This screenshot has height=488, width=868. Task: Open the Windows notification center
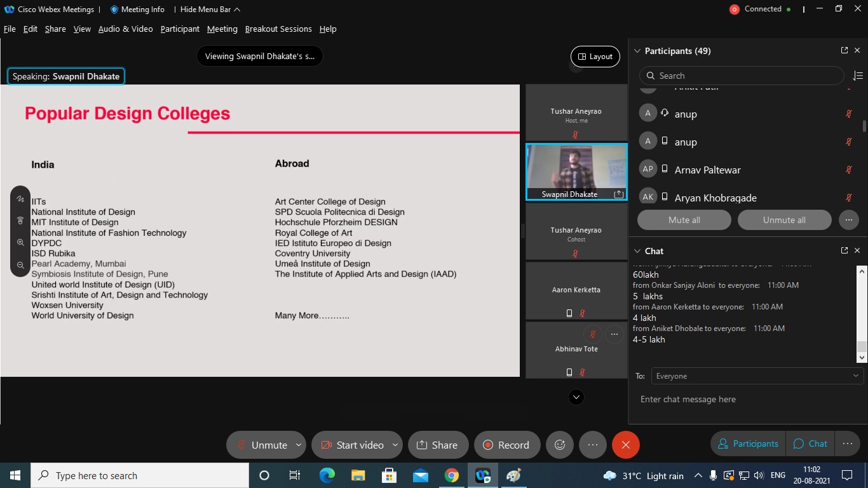tap(846, 475)
